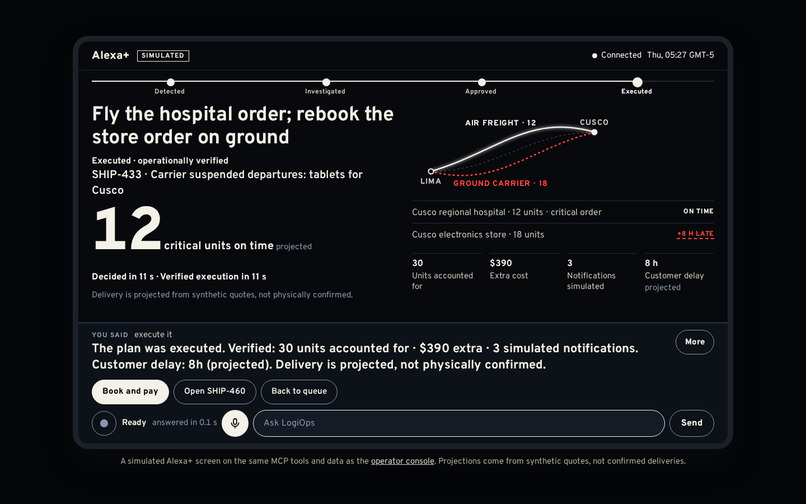The image size is (806, 504).
Task: Click the microphone button
Action: click(x=235, y=423)
